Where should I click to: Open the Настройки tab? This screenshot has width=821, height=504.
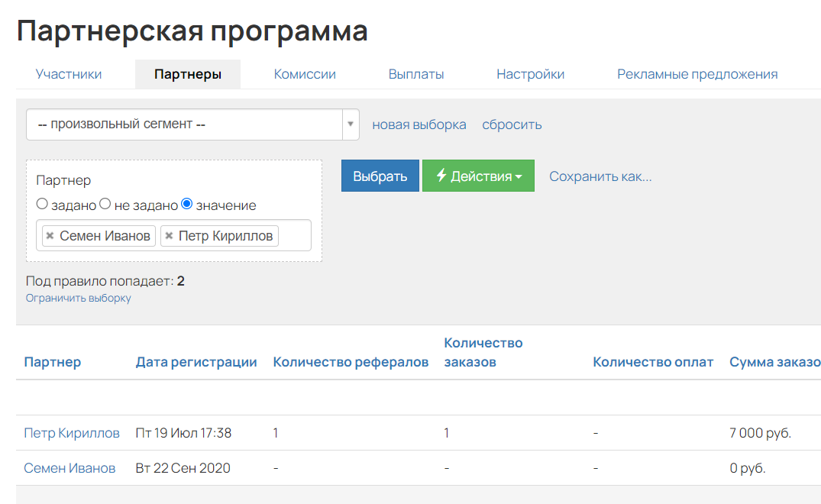tap(530, 74)
